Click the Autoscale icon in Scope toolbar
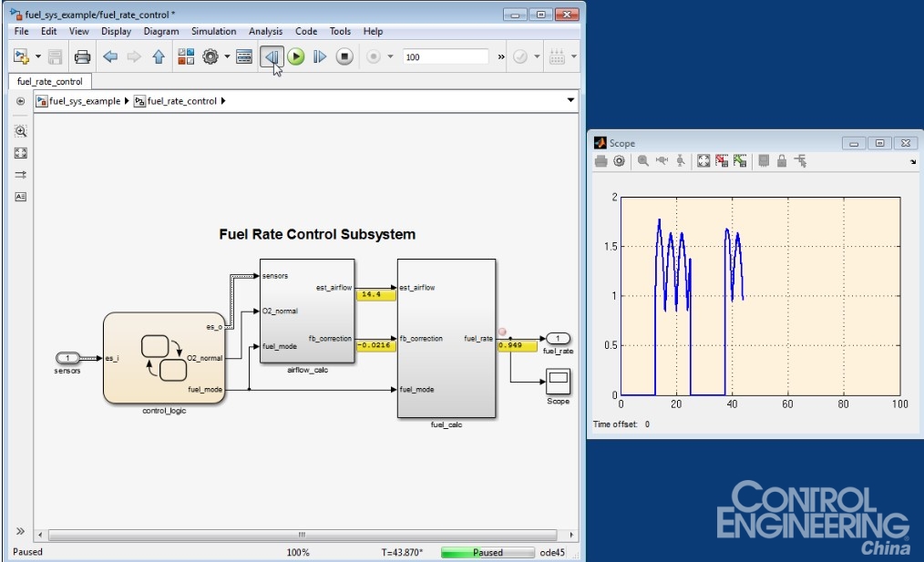 point(703,161)
